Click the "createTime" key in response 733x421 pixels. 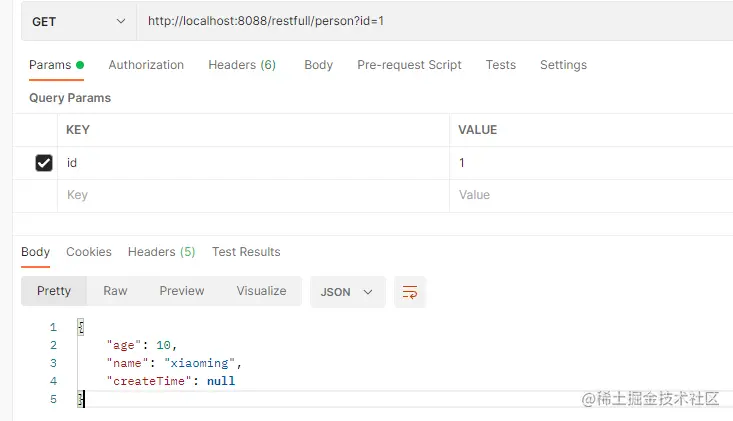149,381
